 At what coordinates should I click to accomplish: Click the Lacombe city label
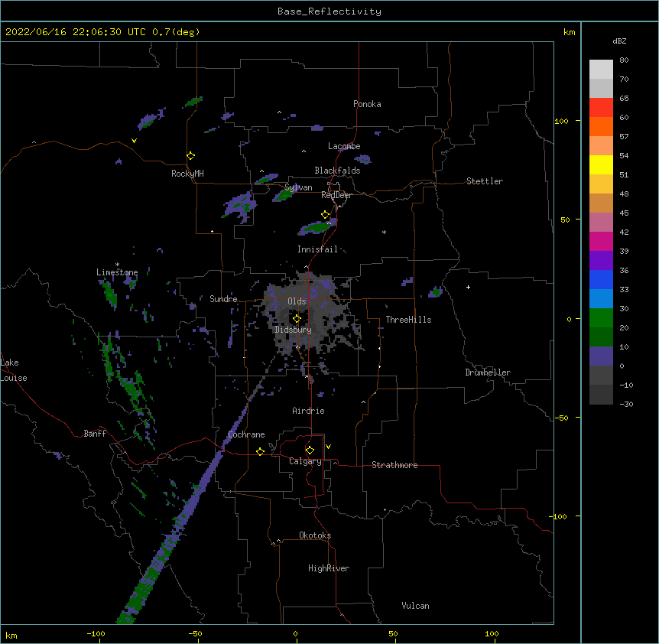344,146
